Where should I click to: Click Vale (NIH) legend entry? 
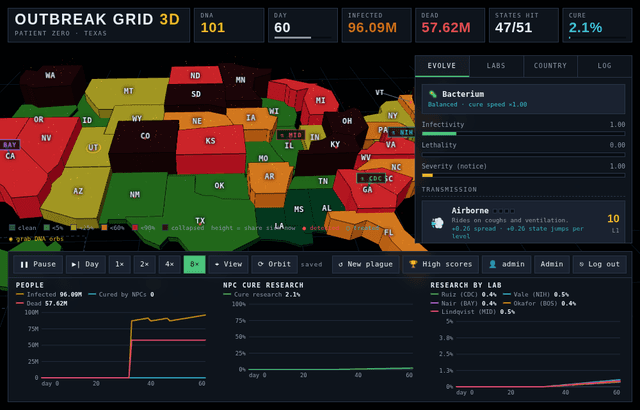coord(536,295)
